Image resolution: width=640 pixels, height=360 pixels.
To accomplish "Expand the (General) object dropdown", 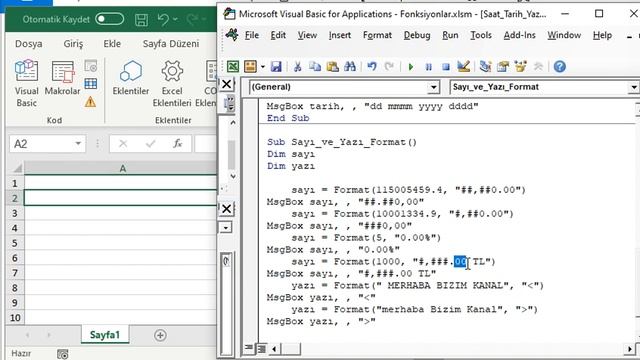I will click(433, 87).
